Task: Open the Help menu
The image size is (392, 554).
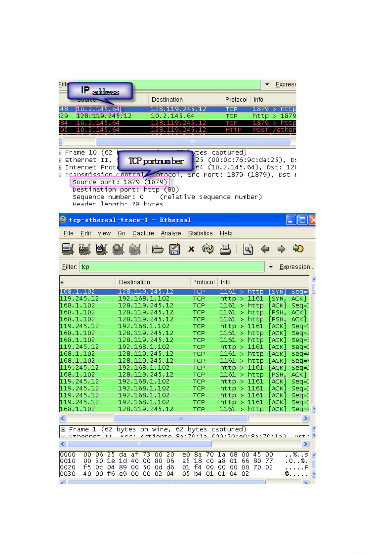Action: tap(226, 233)
